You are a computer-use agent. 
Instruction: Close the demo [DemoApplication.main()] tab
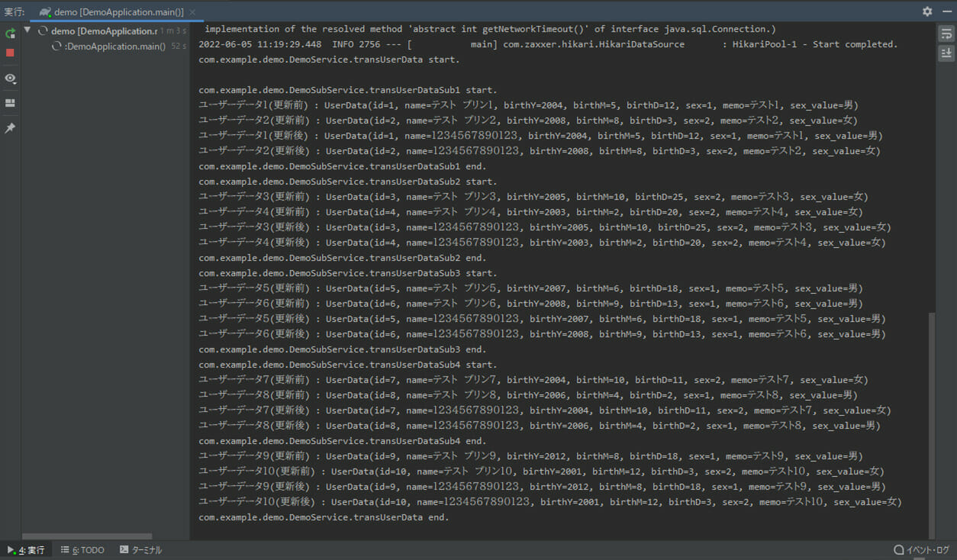click(x=192, y=12)
